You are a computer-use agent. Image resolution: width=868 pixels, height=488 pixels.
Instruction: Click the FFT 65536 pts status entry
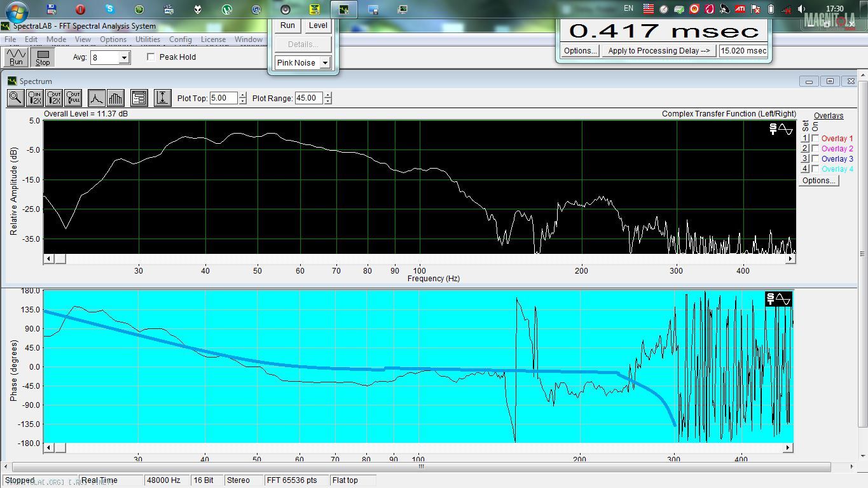click(296, 480)
